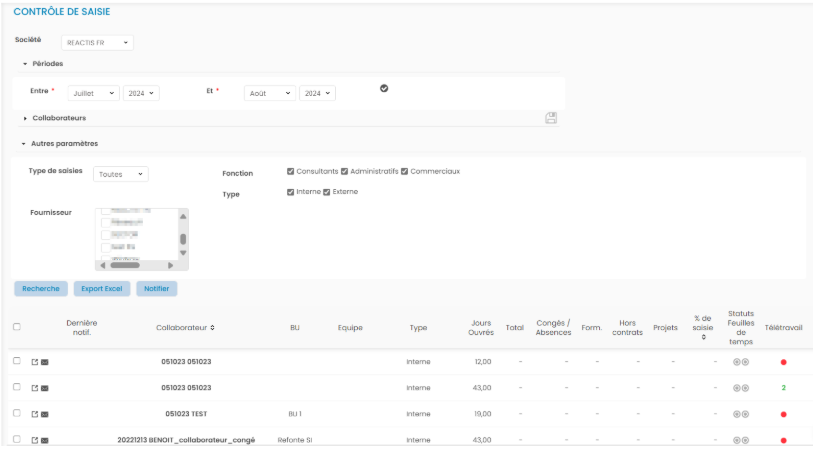The height and width of the screenshot is (449, 825).
Task: Click the Fournisseur list vertical scrollbar thumb
Action: click(x=183, y=239)
